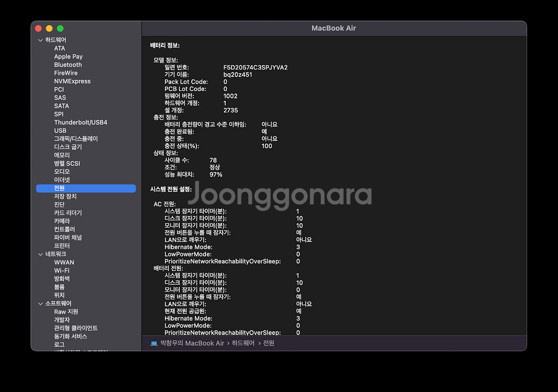Select 로그 in the sidebar

[x=59, y=344]
